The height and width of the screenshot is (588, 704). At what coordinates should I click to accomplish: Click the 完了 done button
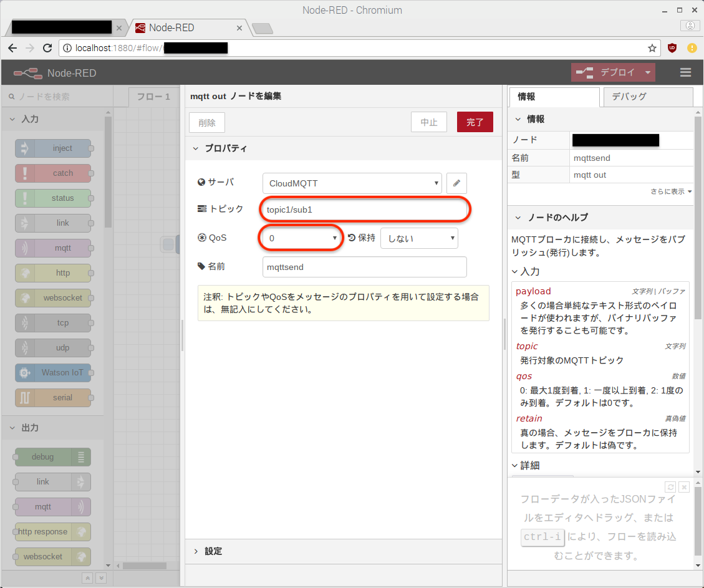(475, 122)
